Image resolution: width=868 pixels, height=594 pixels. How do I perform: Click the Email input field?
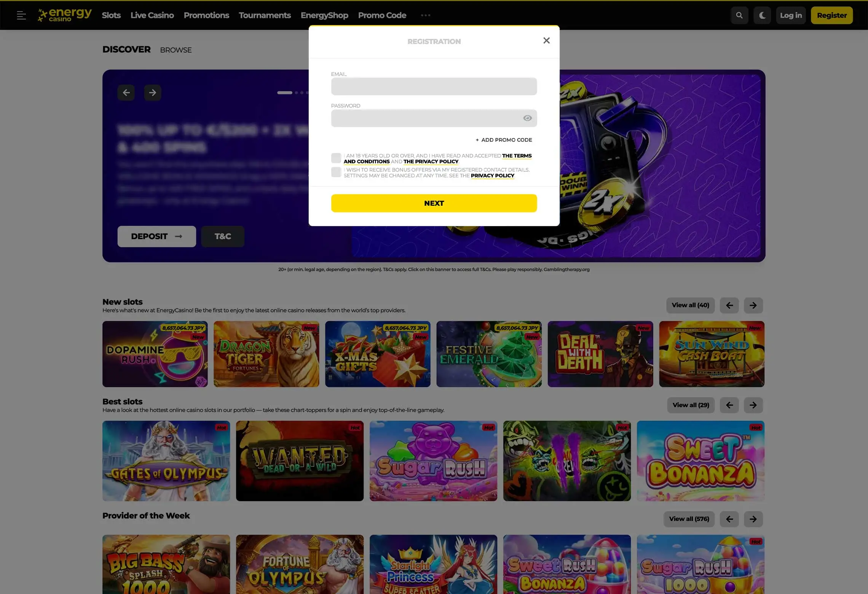coord(434,86)
